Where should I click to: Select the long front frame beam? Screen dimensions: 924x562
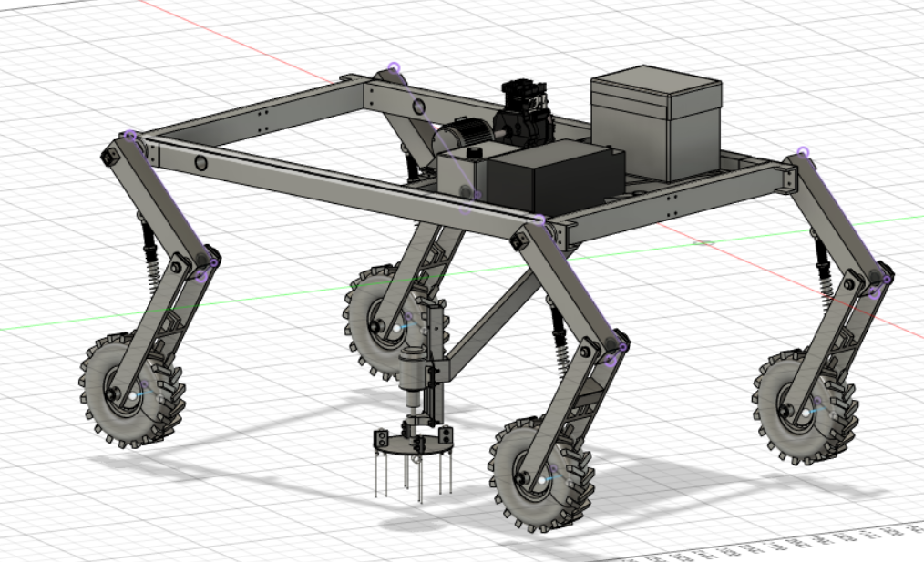(349, 188)
